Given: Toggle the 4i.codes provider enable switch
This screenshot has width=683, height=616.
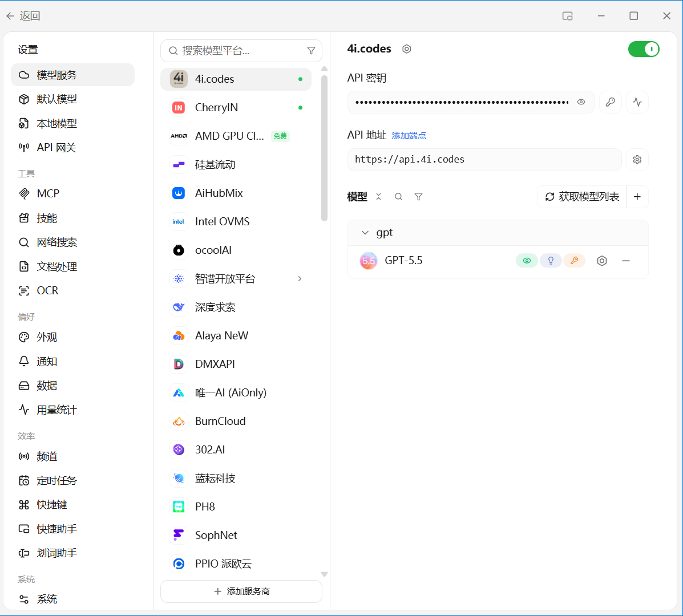Looking at the screenshot, I should [644, 49].
